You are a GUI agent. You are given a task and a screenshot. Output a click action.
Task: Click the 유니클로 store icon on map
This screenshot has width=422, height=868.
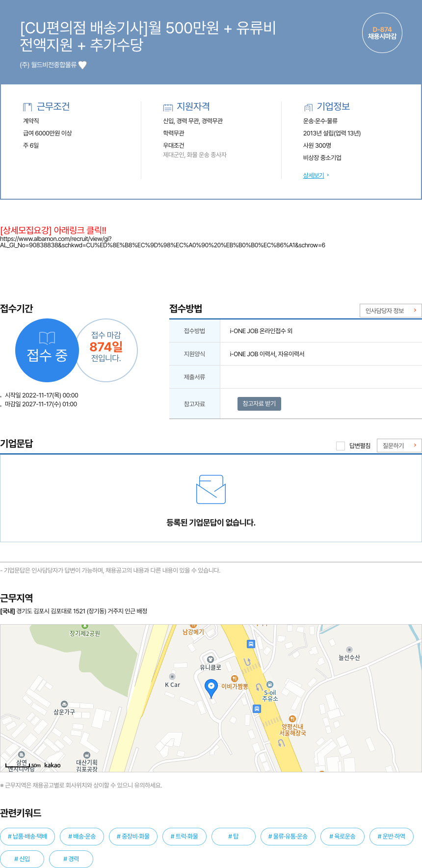pyautogui.click(x=211, y=659)
